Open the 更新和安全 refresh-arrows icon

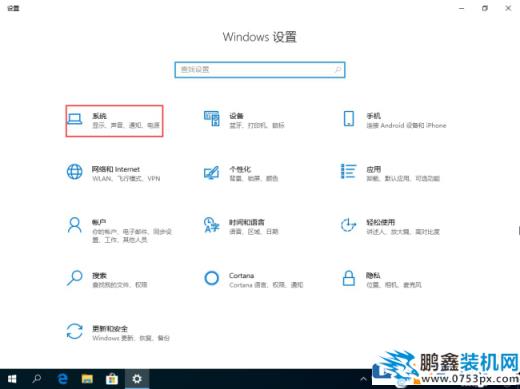pyautogui.click(x=75, y=331)
